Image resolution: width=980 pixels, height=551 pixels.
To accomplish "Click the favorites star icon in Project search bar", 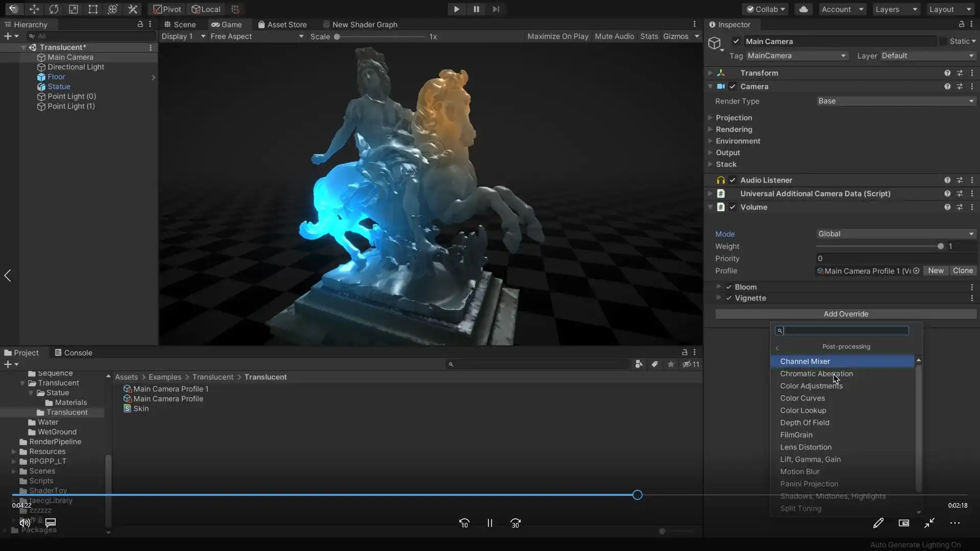I will coord(671,364).
